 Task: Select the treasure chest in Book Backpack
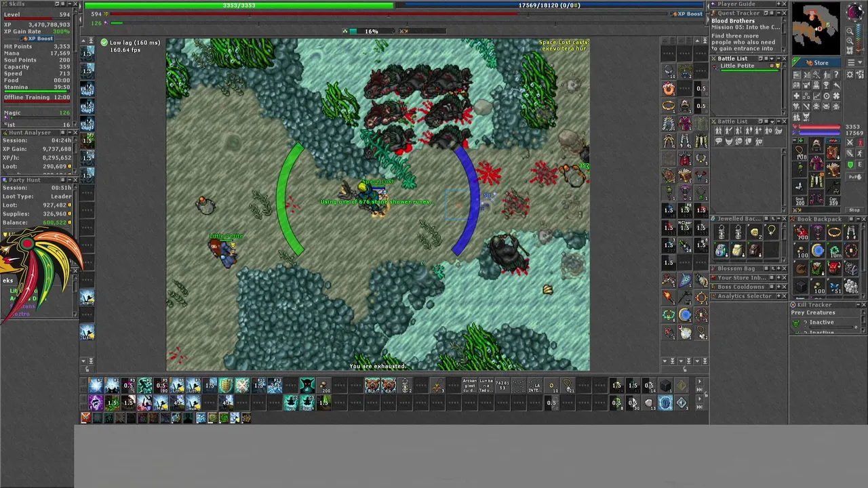(x=851, y=268)
